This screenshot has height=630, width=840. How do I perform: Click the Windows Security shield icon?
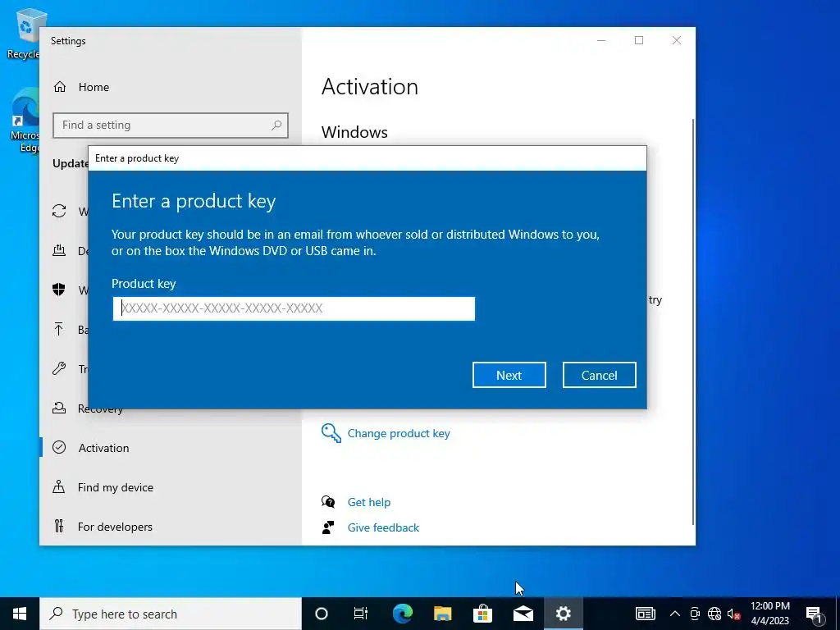point(59,290)
